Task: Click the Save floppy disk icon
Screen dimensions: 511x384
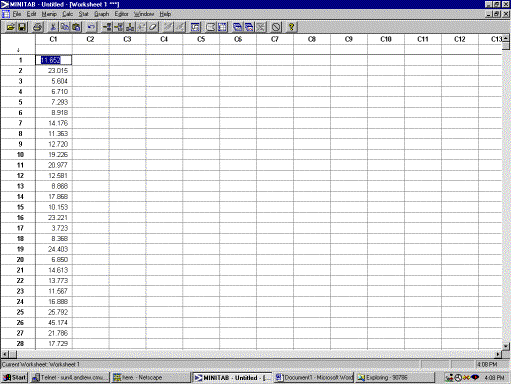Action: pyautogui.click(x=22, y=27)
